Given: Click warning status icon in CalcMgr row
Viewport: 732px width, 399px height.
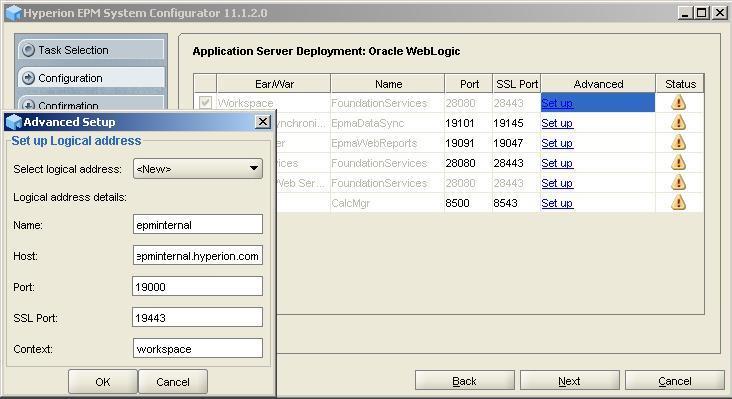Looking at the screenshot, I should 678,203.
